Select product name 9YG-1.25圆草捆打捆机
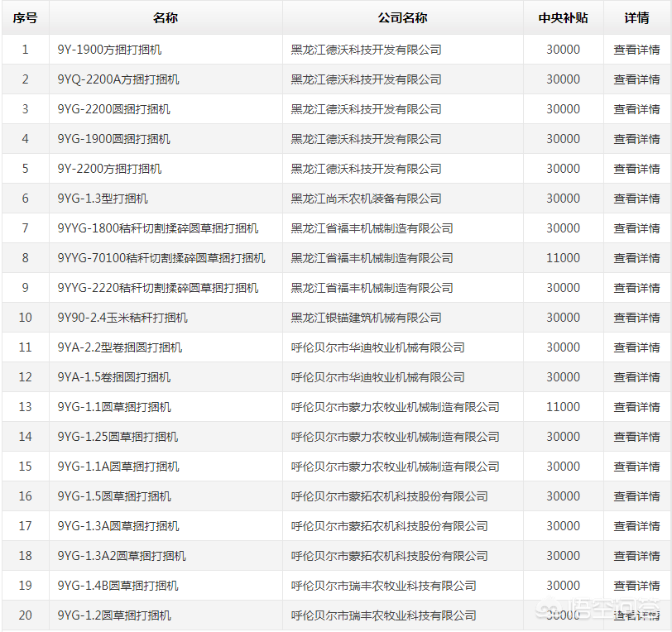The width and height of the screenshot is (672, 632). (118, 437)
